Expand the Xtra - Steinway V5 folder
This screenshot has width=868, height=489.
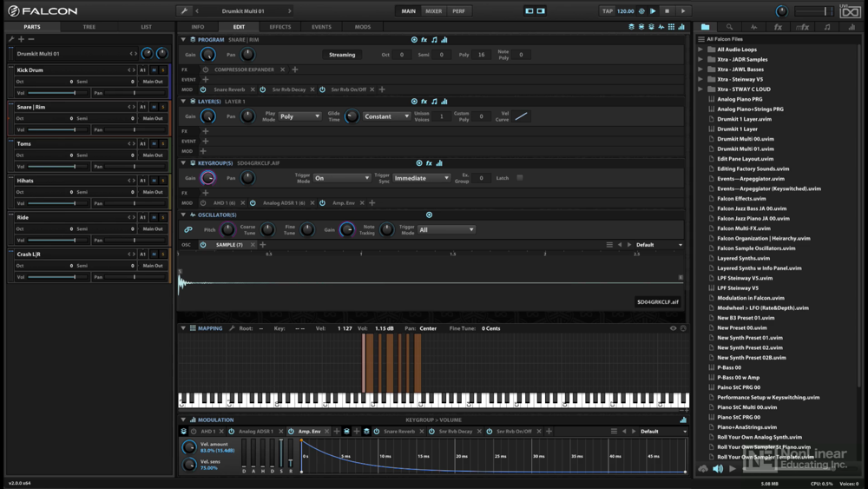pyautogui.click(x=701, y=79)
